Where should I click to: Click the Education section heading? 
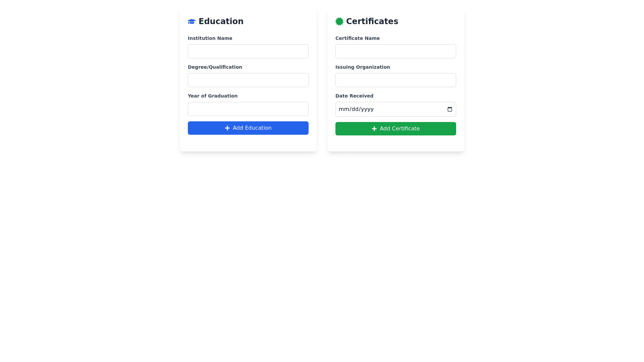221,21
